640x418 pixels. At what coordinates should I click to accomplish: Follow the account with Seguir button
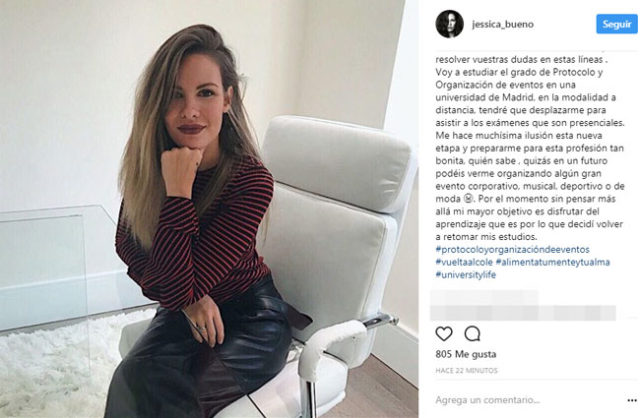[617, 24]
